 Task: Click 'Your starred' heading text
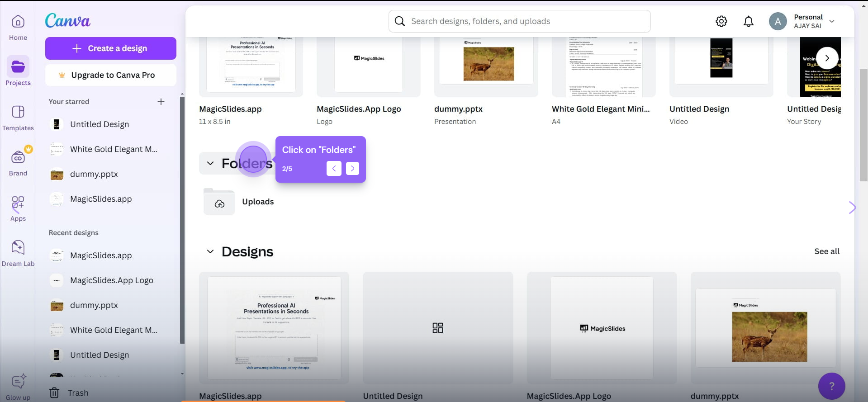[69, 102]
